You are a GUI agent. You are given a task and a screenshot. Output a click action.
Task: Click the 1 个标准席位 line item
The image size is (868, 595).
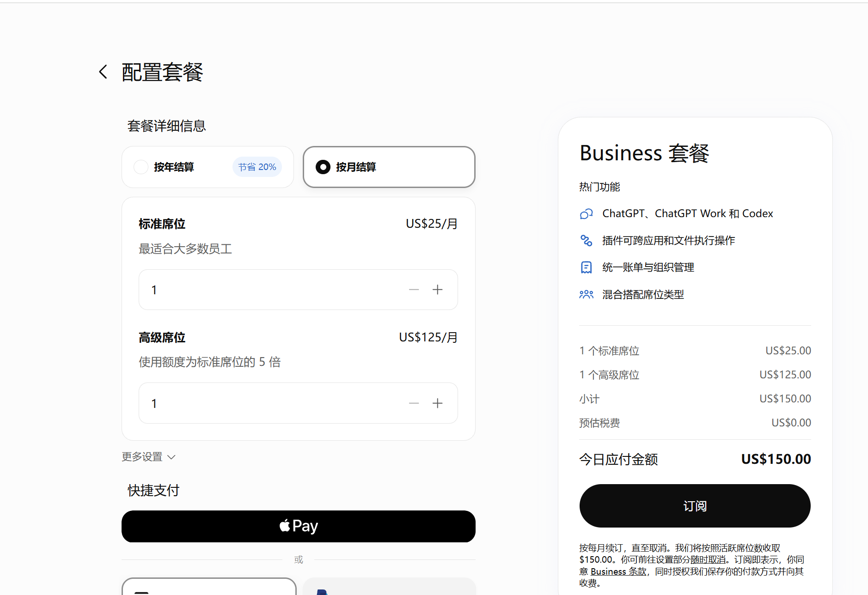coord(609,351)
